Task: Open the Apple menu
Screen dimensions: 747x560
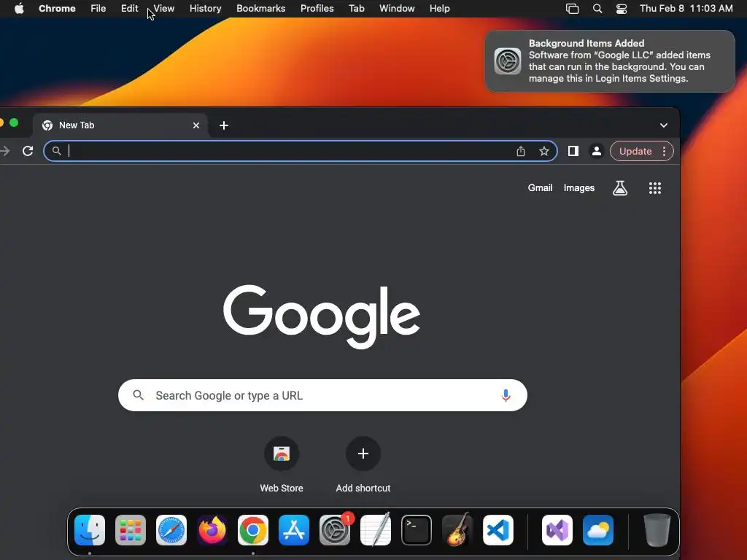Action: (x=19, y=9)
